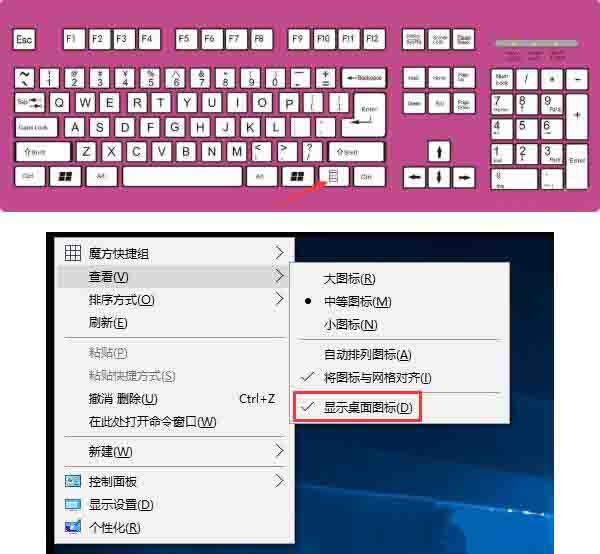This screenshot has width=600, height=554.
Task: Select the 大图标 view option
Action: (349, 278)
